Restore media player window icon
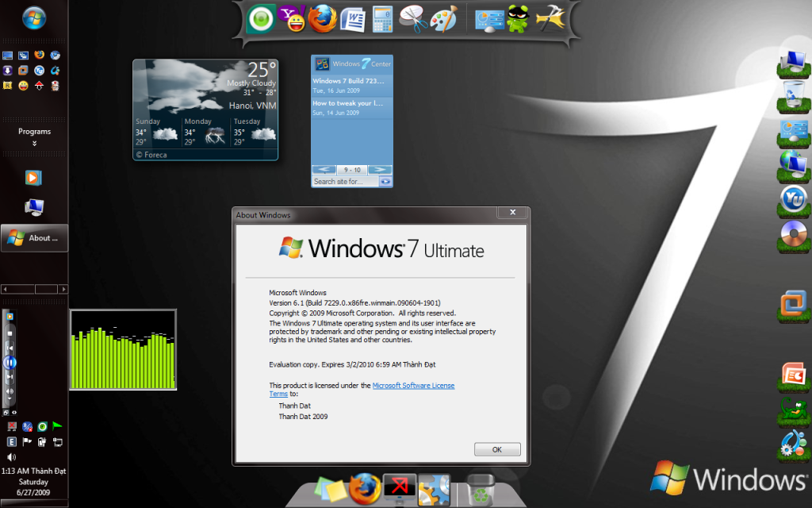Screen dimensions: 812x508 (6, 413)
